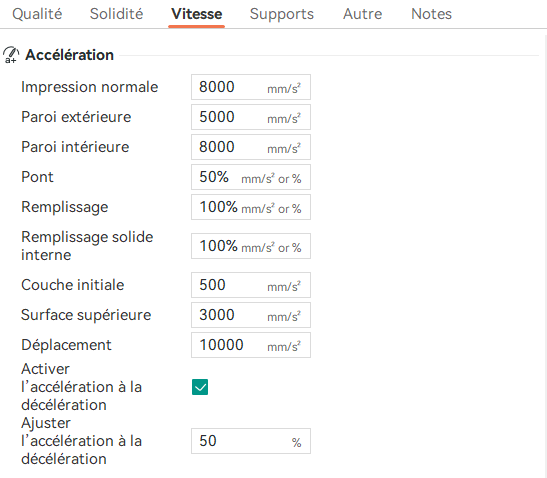The image size is (547, 478).
Task: Click the Accélération speedometer icon
Action: (x=11, y=55)
